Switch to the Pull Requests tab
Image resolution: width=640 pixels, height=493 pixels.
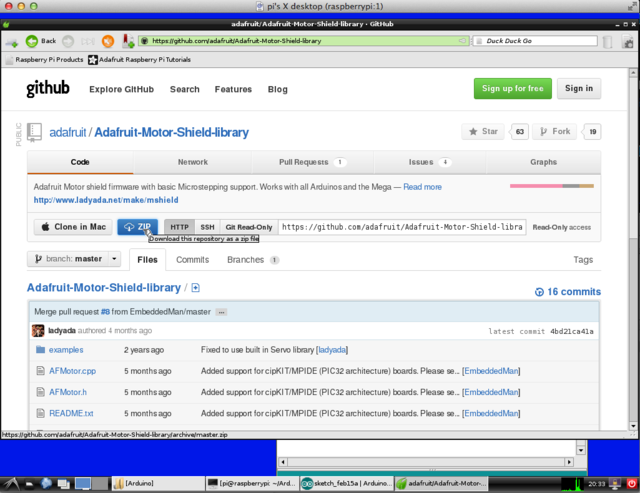coord(312,162)
